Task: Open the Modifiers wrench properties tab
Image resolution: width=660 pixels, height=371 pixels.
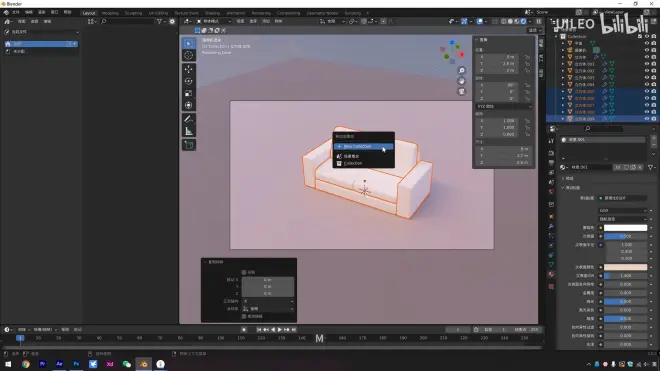Action: point(551,227)
